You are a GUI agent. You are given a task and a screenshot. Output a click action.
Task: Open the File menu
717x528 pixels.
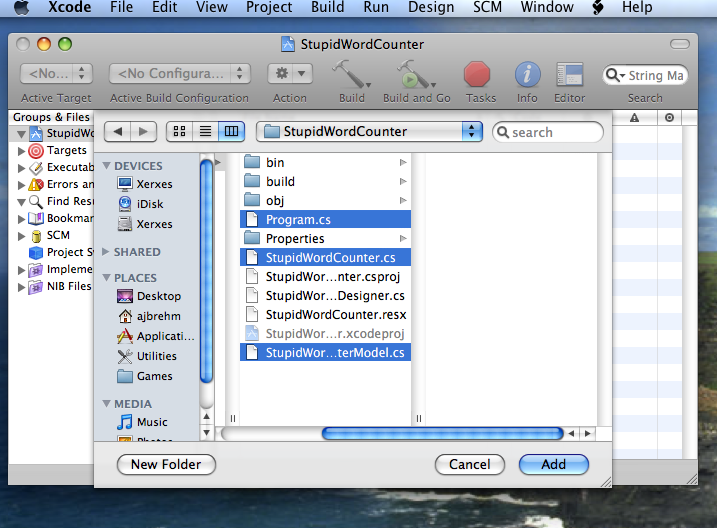(122, 8)
